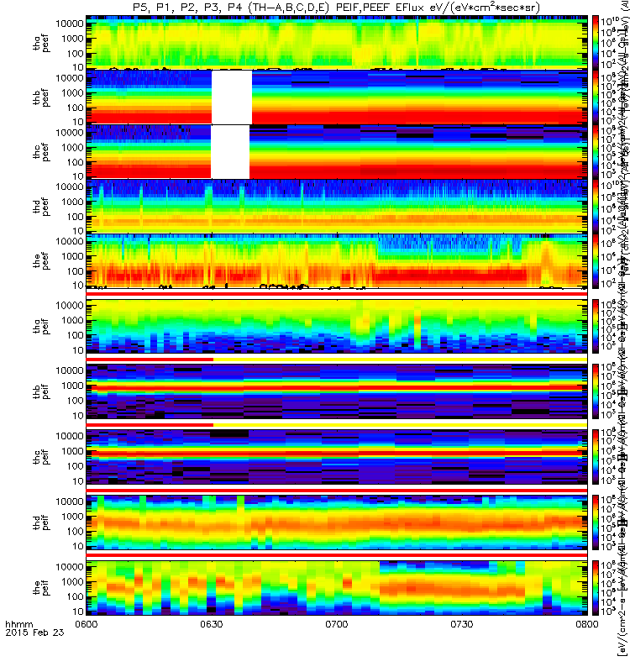Click the color bar beside thb peif panel
The width and height of the screenshot is (630, 672).
(596, 391)
